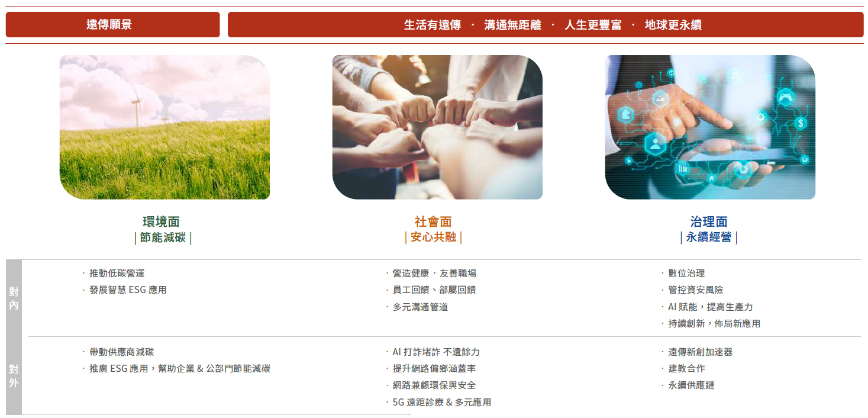Select the 環境面 heading
The height and width of the screenshot is (418, 868).
pos(161,222)
